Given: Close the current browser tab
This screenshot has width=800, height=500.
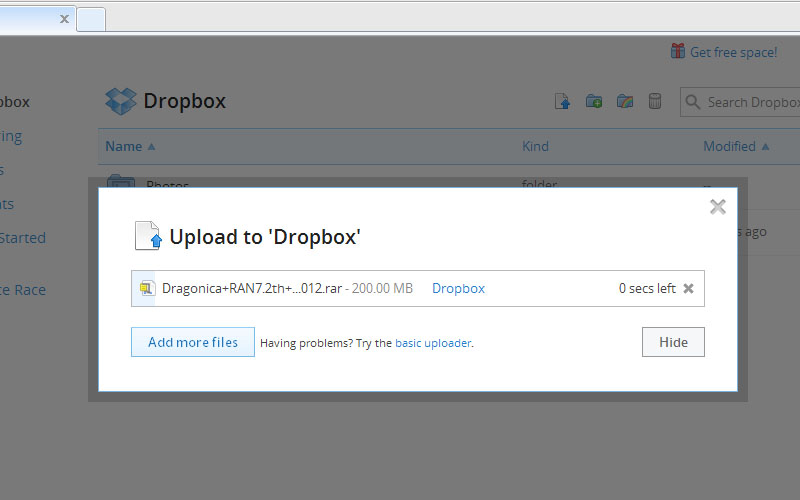Looking at the screenshot, I should click(64, 19).
